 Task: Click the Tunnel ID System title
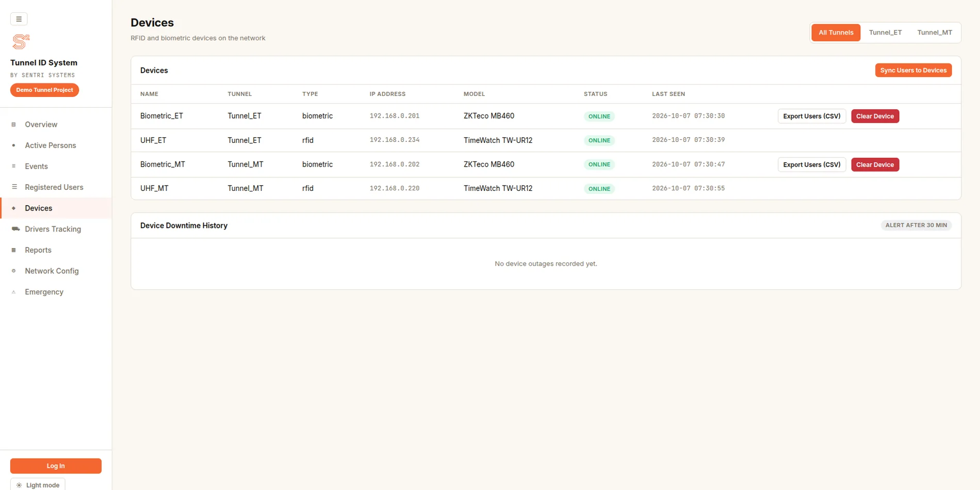[44, 62]
